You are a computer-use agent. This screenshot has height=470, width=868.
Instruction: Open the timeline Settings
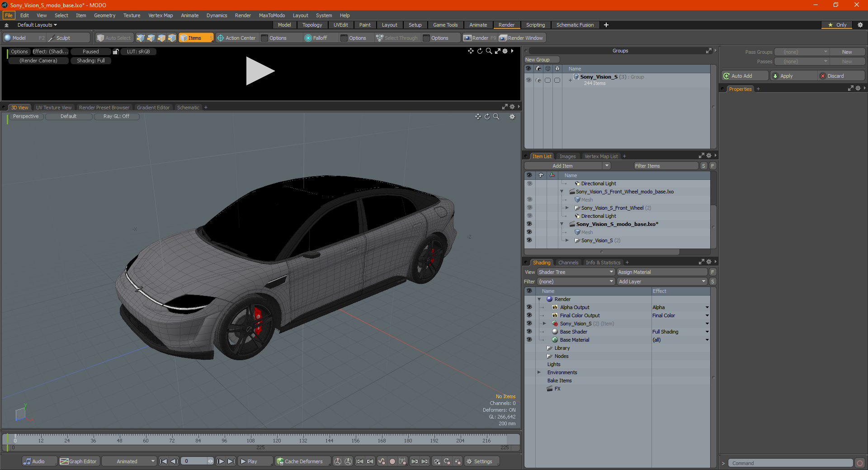[482, 461]
